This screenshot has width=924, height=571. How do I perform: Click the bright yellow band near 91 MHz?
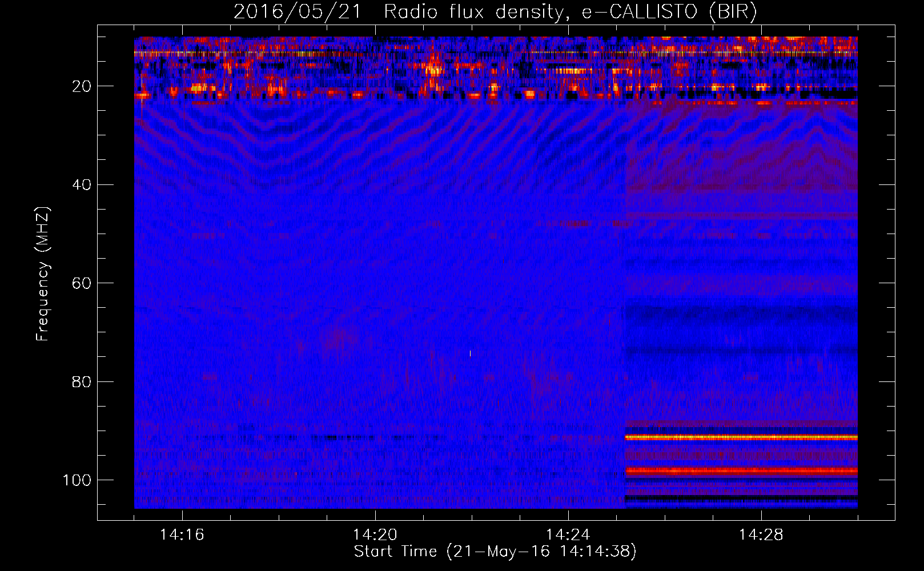(741, 437)
